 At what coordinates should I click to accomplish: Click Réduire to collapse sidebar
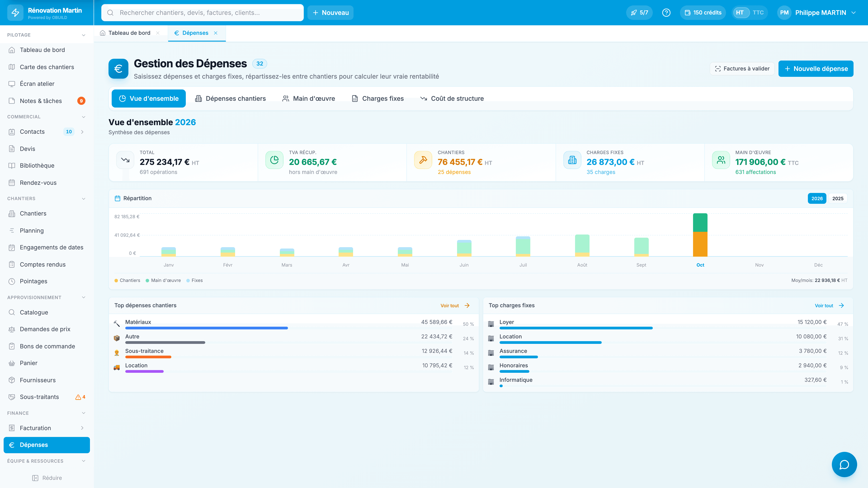click(47, 478)
